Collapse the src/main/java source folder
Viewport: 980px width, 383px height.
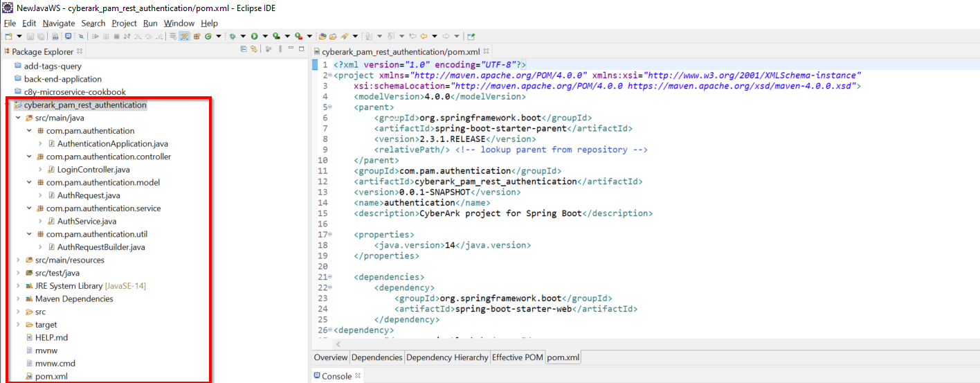[19, 118]
